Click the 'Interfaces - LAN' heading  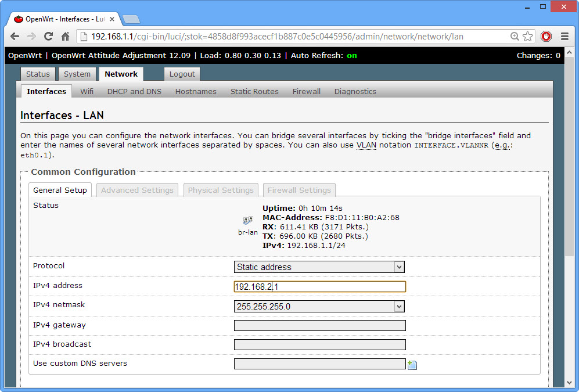pos(62,115)
